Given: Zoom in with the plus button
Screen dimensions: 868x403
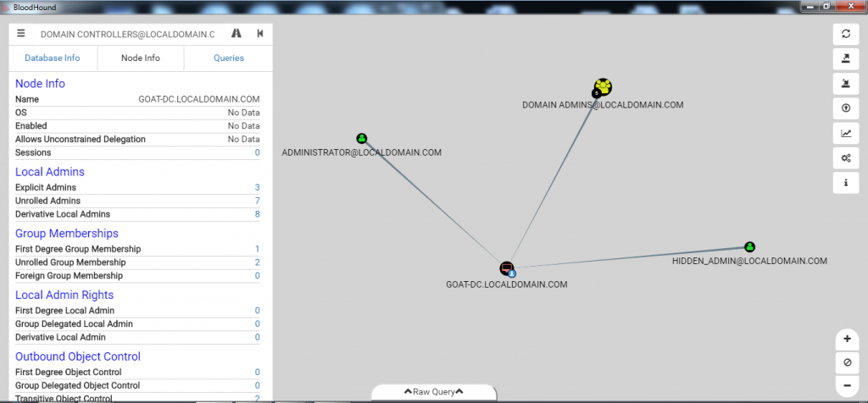Looking at the screenshot, I should click(847, 339).
